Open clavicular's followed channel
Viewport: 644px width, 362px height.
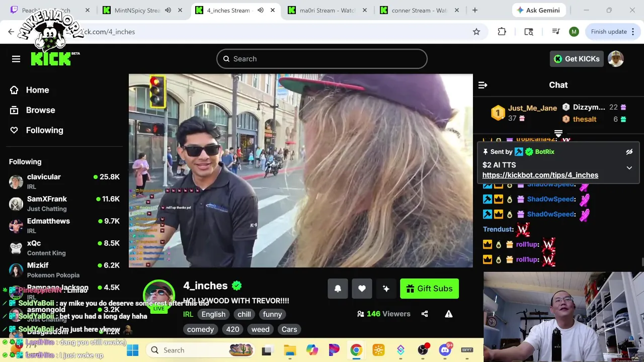point(64,182)
